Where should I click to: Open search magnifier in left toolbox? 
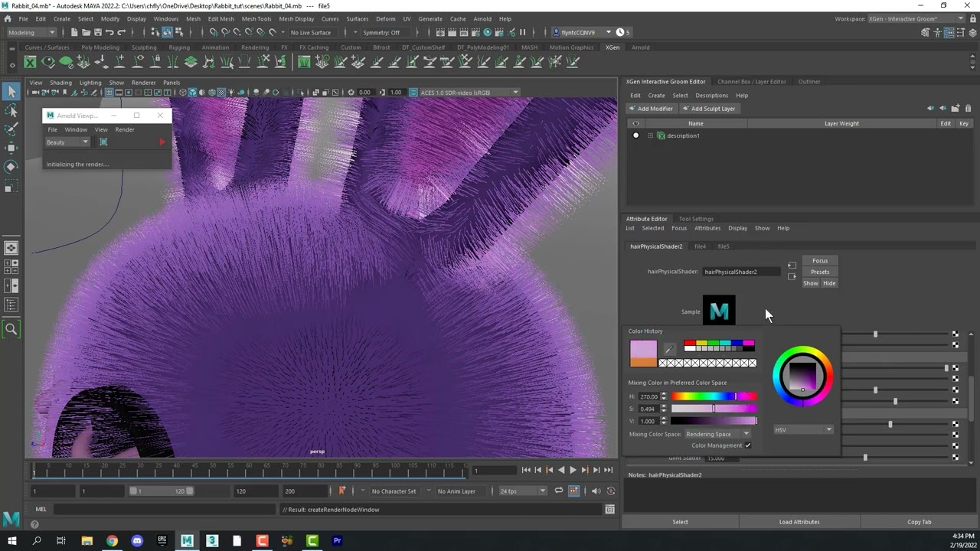11,329
